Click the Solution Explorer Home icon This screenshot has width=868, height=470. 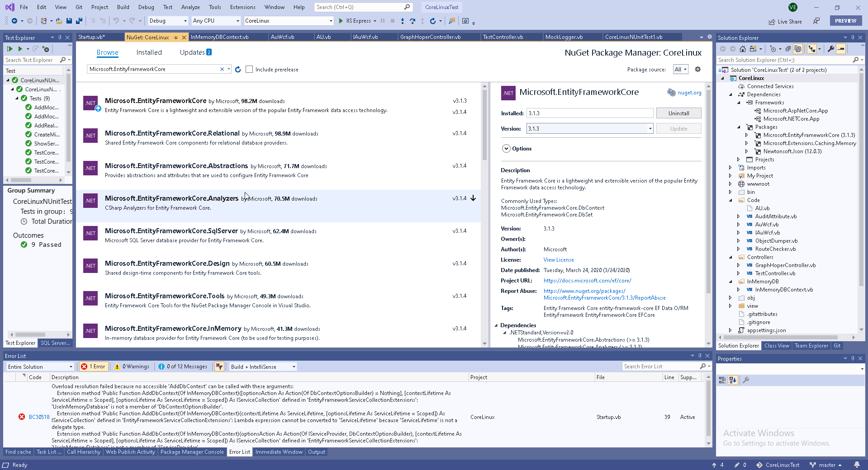[743, 49]
